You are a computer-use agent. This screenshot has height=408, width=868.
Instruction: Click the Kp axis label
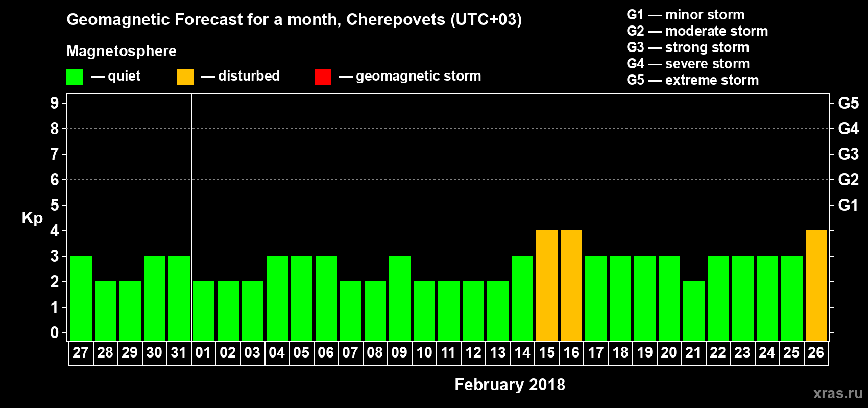[x=32, y=218]
